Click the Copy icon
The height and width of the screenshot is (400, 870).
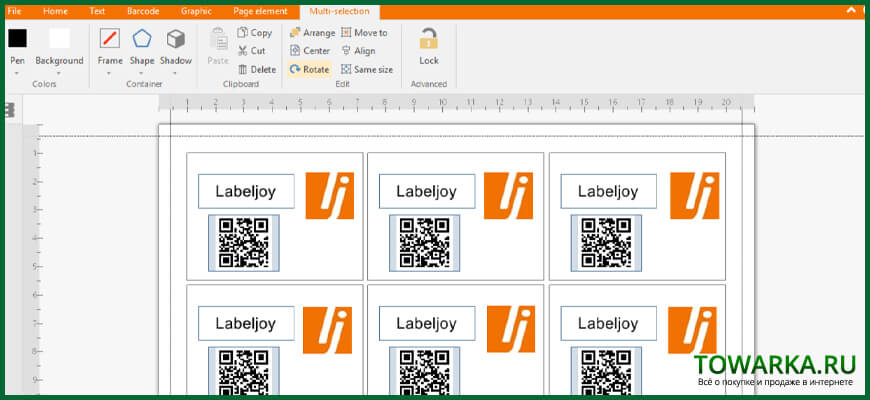point(242,33)
